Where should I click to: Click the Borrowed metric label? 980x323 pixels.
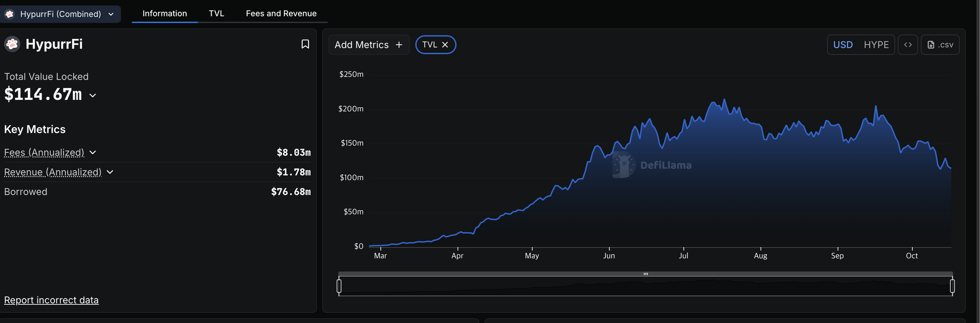(x=26, y=192)
